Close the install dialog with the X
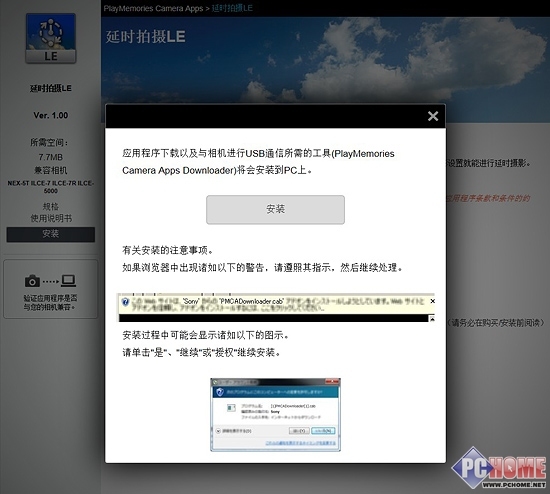 pos(433,116)
